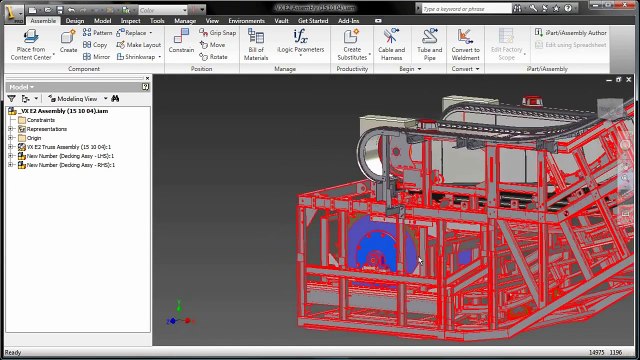Click the Shrinkwrap tool
Viewport: 640px width, 360px height.
click(136, 57)
